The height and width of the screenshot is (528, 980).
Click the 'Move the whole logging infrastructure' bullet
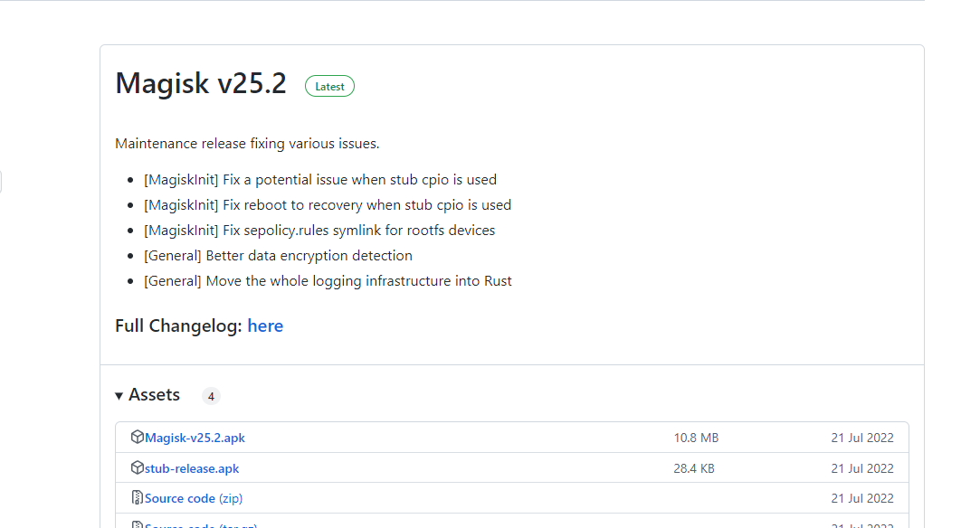click(328, 281)
